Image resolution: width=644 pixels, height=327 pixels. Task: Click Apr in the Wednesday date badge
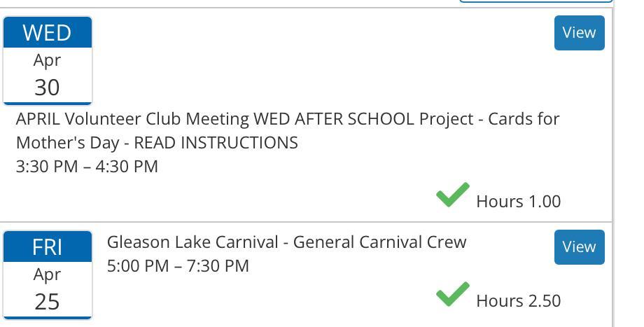[x=48, y=60]
